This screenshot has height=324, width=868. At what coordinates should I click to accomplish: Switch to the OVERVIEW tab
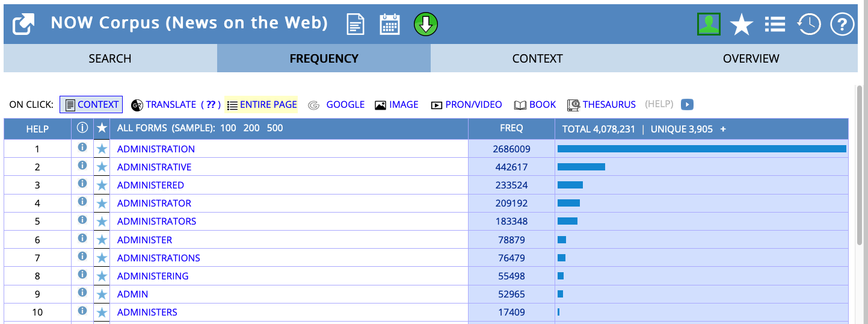coord(751,58)
